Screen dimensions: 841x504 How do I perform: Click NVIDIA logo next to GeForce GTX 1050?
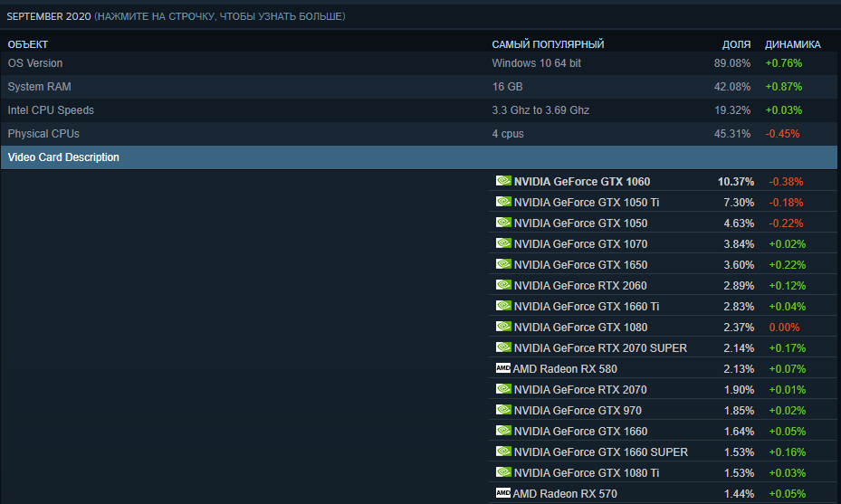[x=503, y=223]
